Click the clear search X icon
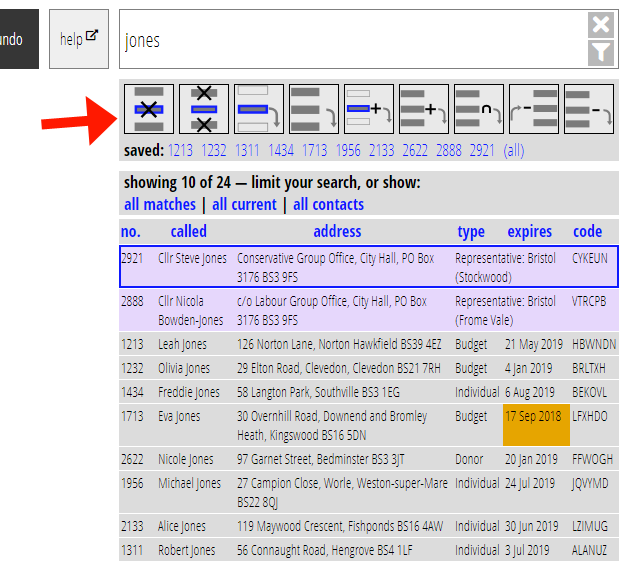Screen dimensions: 625x575 point(601,25)
